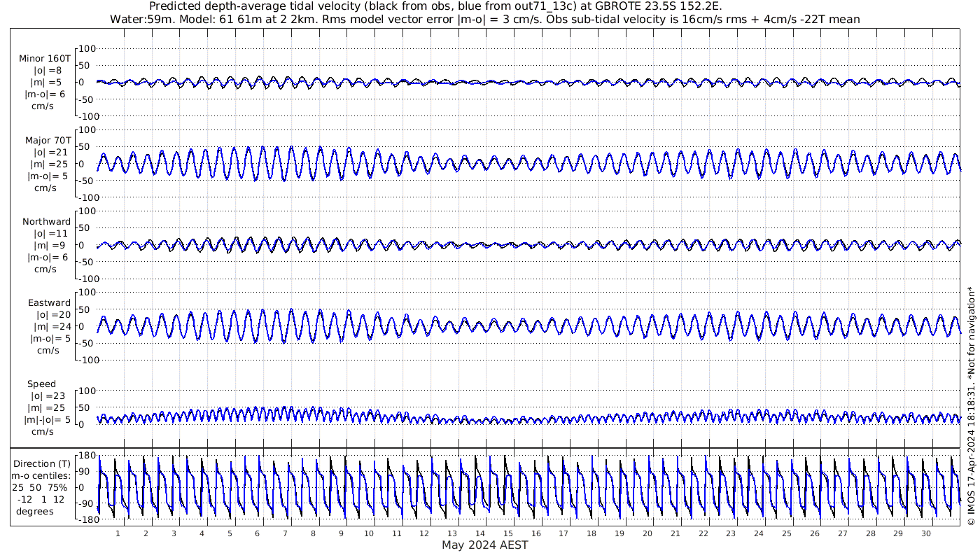Click day tick '1' on the x-axis
Screen dimensions: 980x560
tap(118, 533)
